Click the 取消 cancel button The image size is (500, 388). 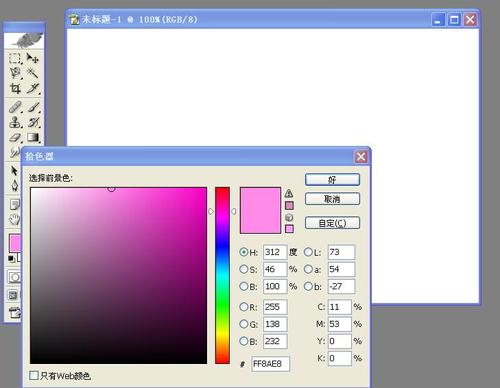[x=332, y=199]
